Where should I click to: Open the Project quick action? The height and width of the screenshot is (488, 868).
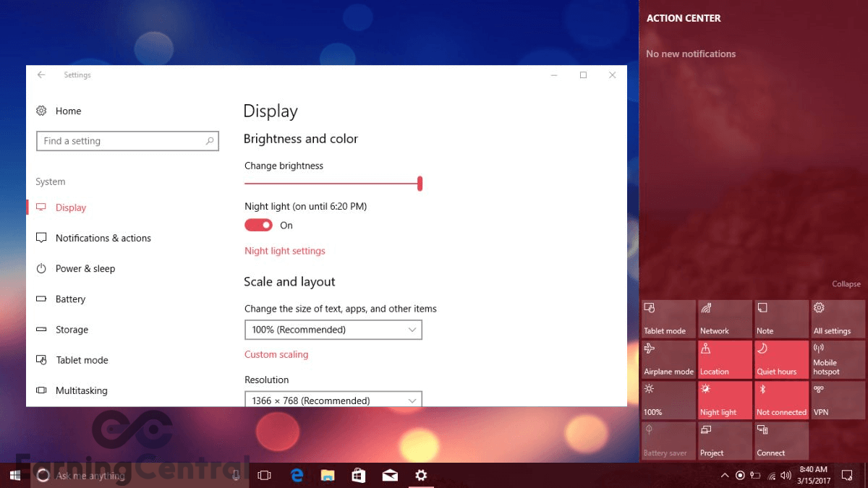pyautogui.click(x=724, y=440)
